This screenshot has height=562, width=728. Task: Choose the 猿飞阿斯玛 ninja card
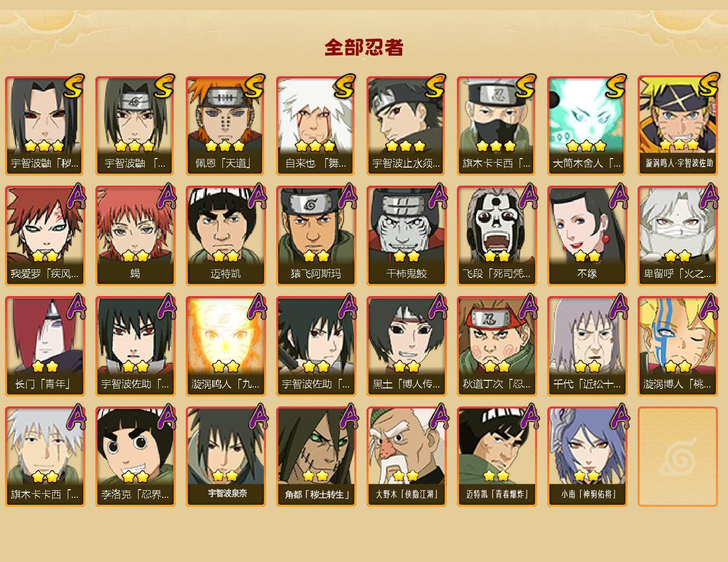[316, 236]
